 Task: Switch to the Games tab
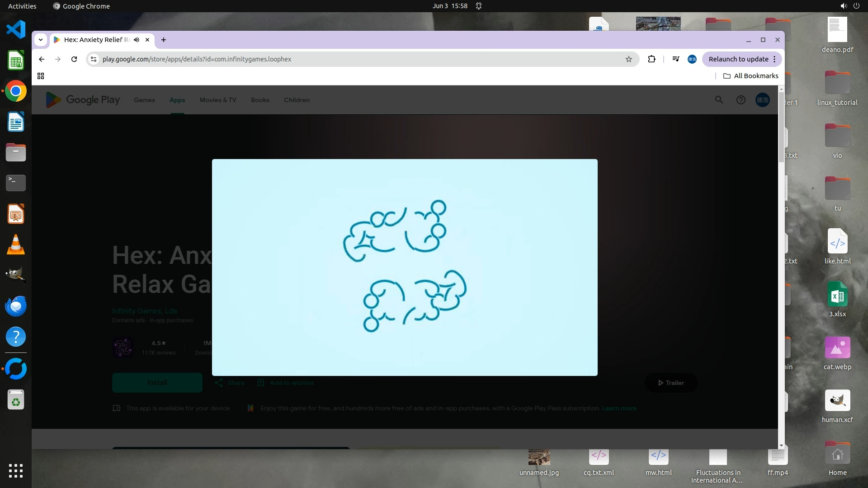click(x=144, y=100)
